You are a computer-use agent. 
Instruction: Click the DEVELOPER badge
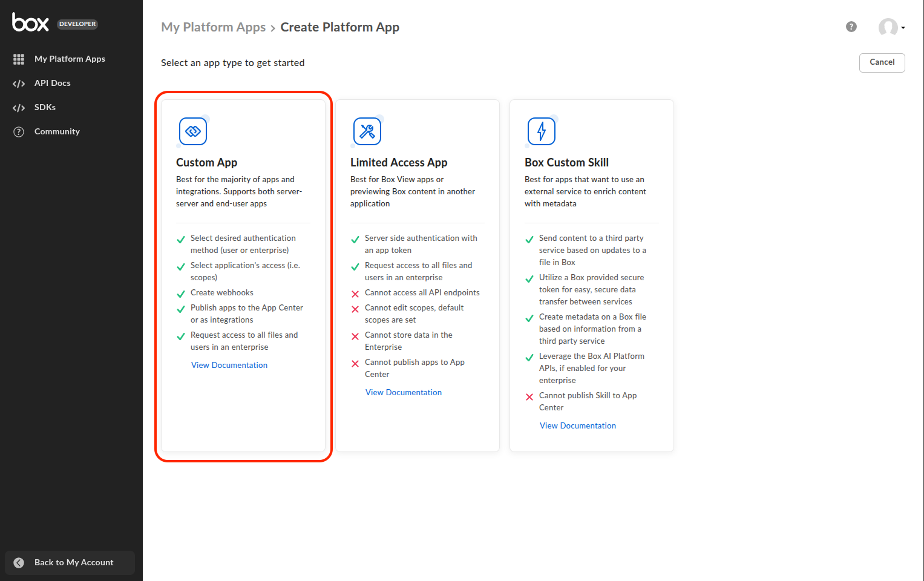77,24
